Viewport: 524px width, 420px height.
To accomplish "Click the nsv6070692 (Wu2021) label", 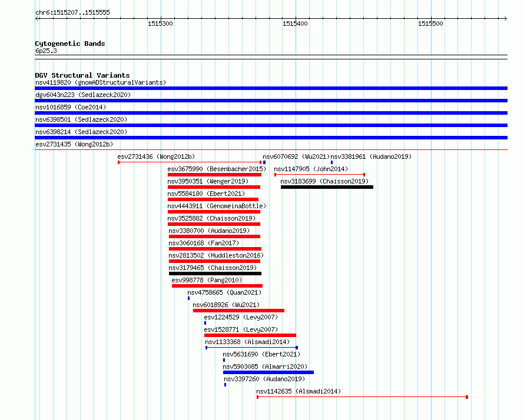I will coord(296,156).
